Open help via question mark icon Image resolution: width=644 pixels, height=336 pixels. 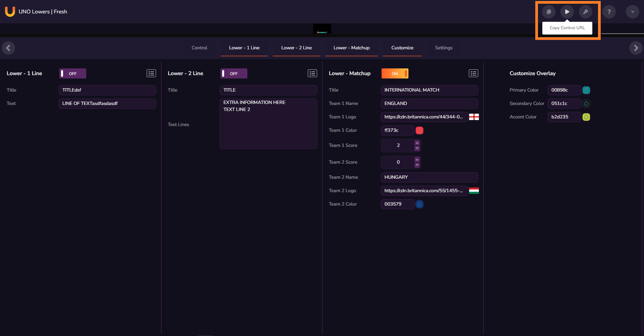coord(609,12)
